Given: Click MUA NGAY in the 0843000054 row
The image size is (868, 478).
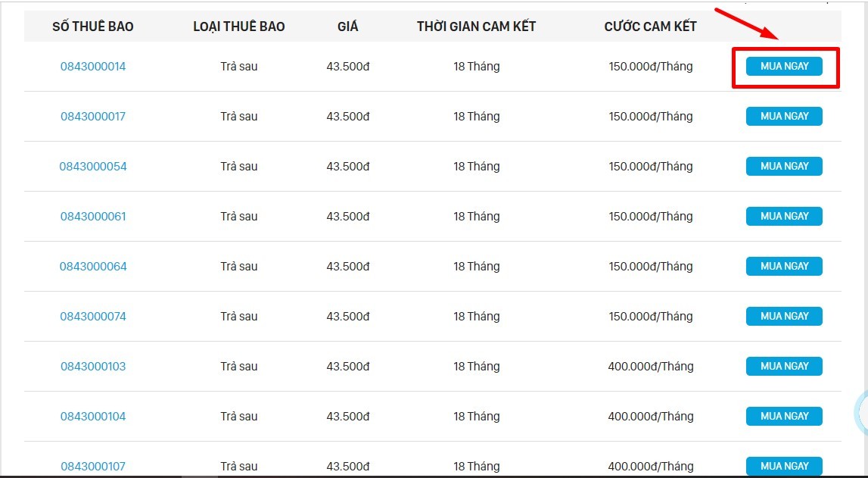Looking at the screenshot, I should [x=784, y=166].
